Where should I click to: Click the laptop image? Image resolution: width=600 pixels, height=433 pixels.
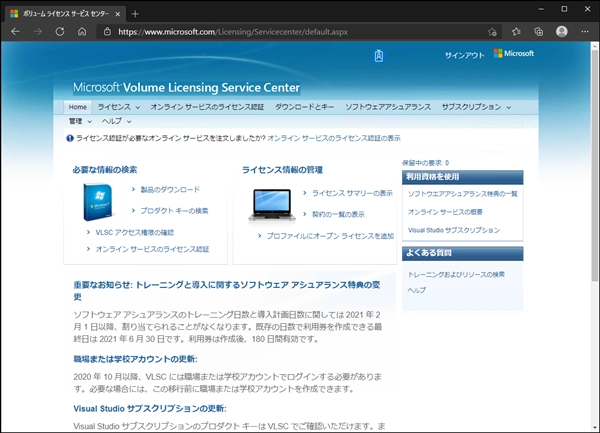(x=272, y=205)
